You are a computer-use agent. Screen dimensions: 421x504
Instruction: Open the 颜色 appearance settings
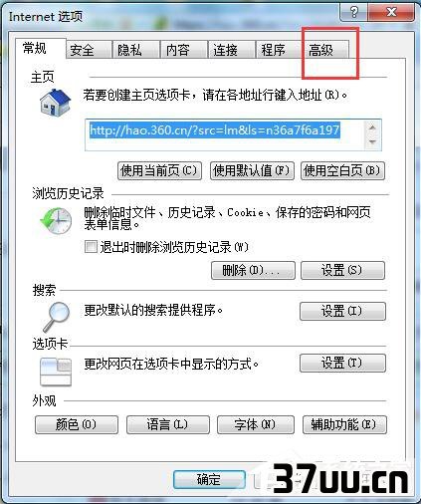pos(77,424)
